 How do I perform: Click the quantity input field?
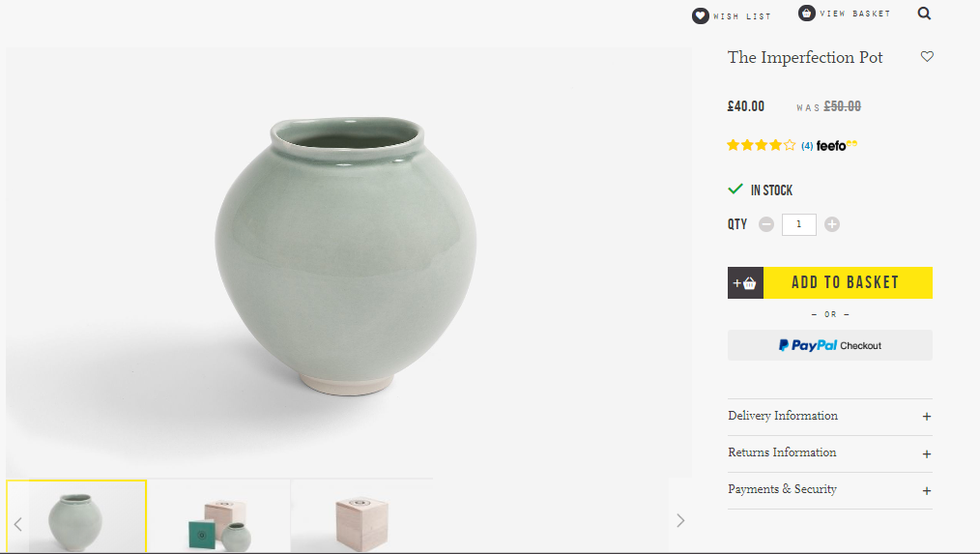click(x=798, y=224)
